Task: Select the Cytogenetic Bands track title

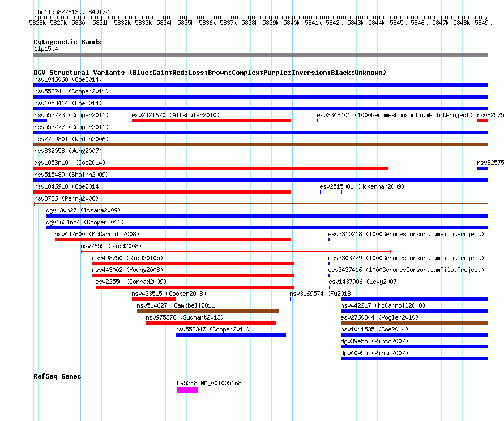Action: 67,42
